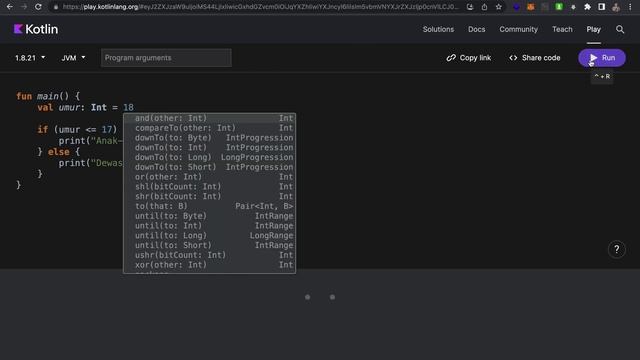Select and(other: Int) suggestion

(x=209, y=118)
